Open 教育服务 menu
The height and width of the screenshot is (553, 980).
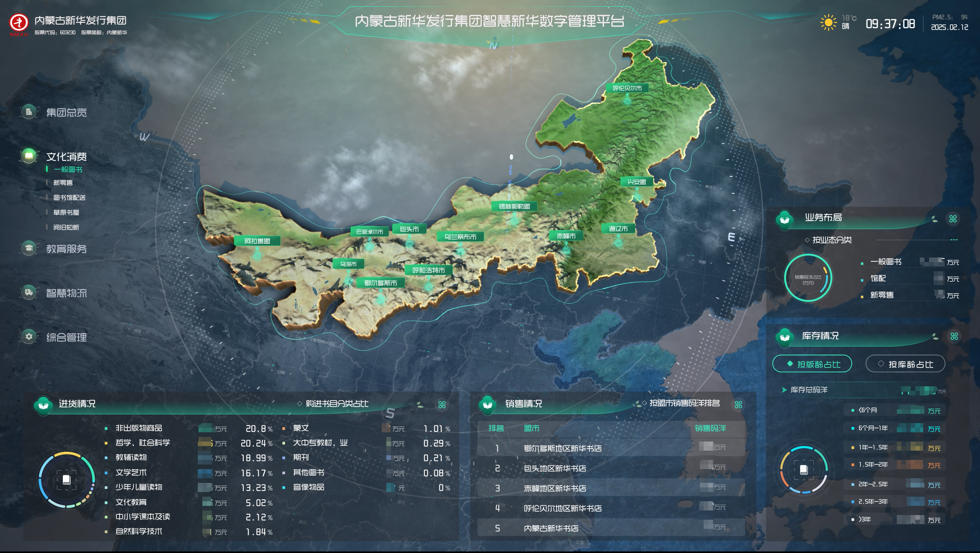coord(66,248)
